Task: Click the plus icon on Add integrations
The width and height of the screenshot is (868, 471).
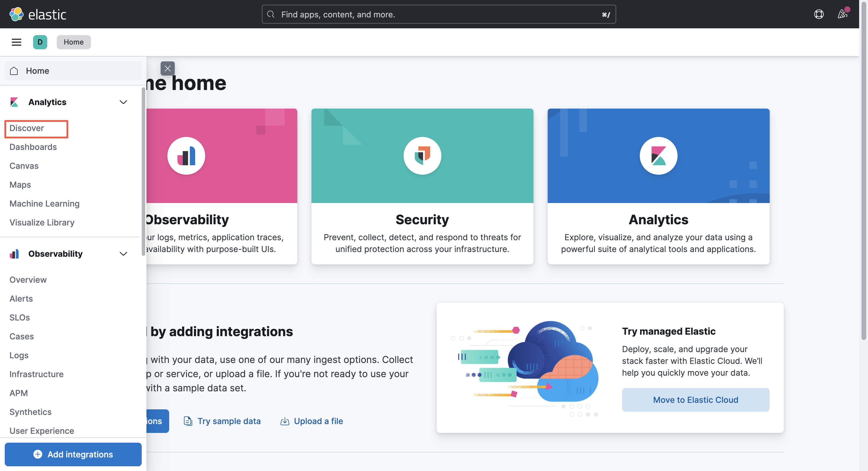Action: [38, 454]
